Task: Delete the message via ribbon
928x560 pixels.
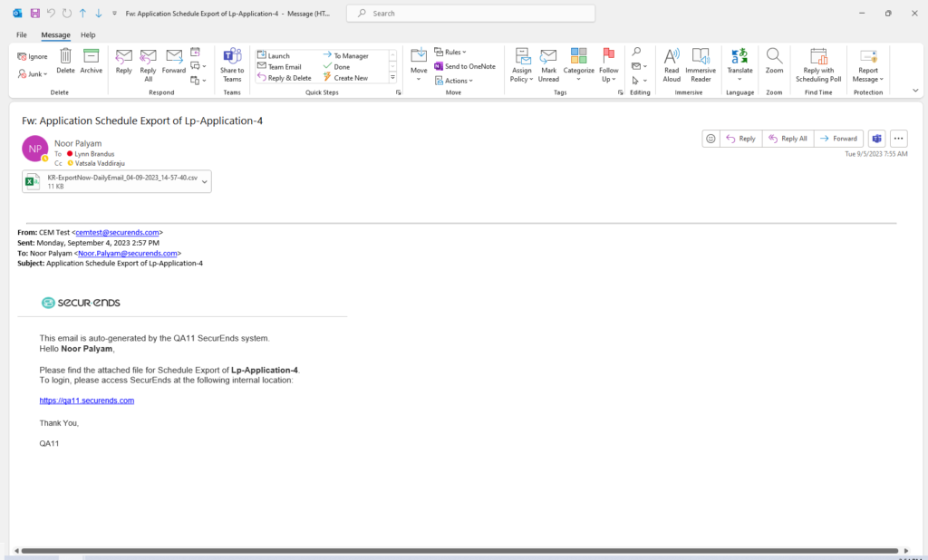Action: click(65, 62)
